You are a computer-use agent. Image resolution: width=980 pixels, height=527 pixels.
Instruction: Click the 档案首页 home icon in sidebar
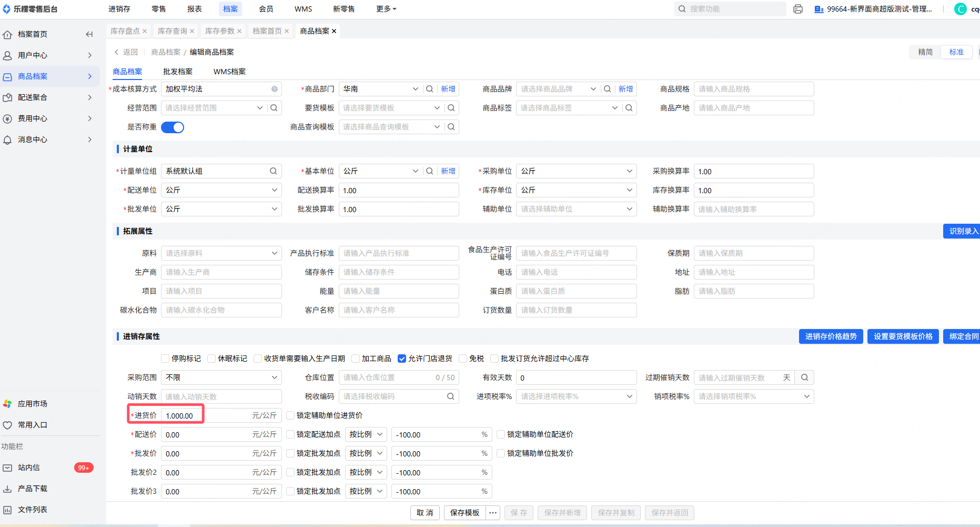tap(7, 34)
